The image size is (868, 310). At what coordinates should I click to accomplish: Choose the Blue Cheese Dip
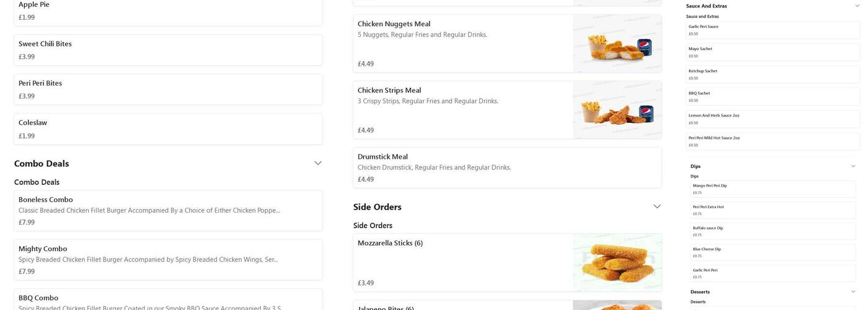pos(773,252)
